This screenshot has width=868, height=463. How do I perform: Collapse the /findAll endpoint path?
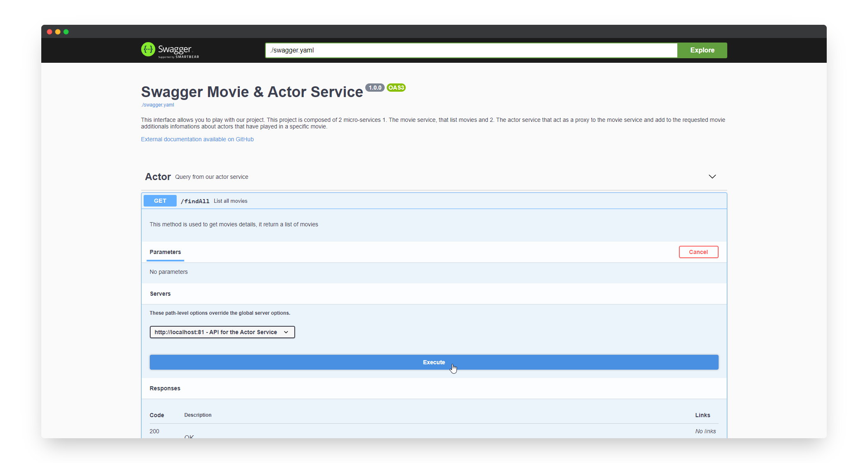[x=195, y=201]
